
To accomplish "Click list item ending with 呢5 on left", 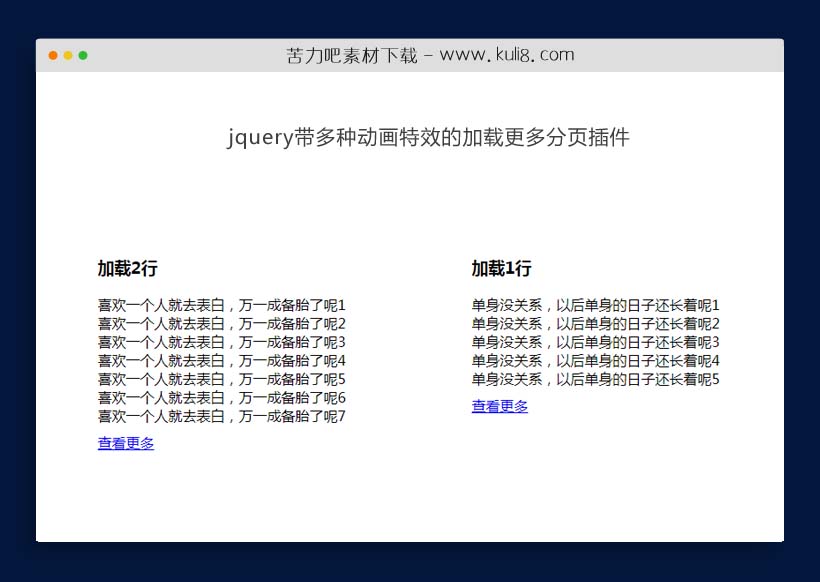I will coord(220,379).
